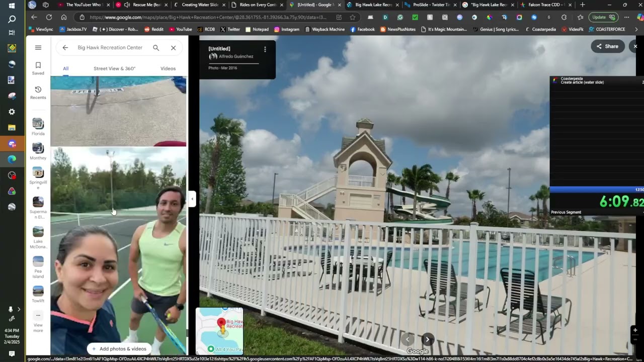Switch to the Videos tab
644x362 pixels.
(x=168, y=69)
